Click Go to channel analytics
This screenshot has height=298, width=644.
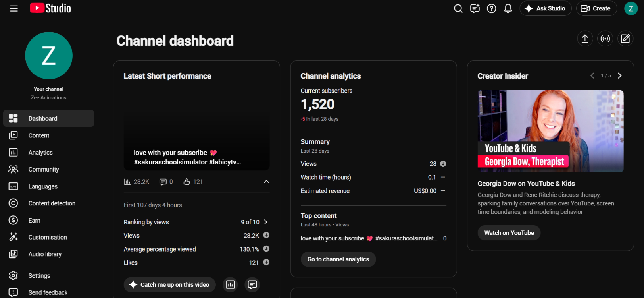coord(338,259)
